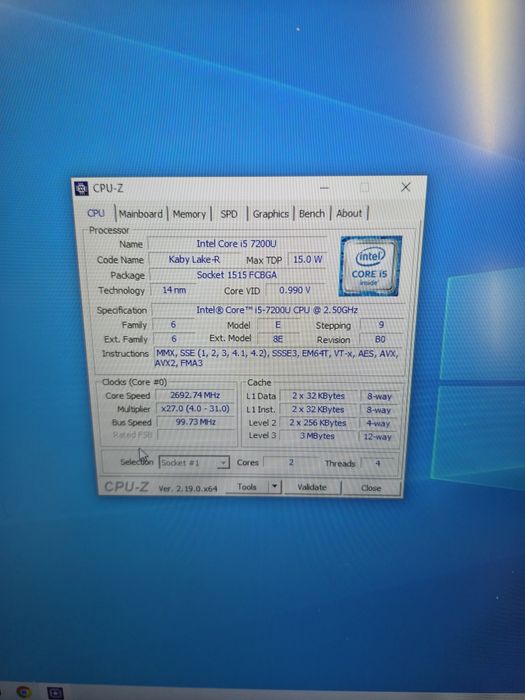525x700 pixels.
Task: Click the L1 Data value 2 x 32 KBytes
Action: point(318,396)
